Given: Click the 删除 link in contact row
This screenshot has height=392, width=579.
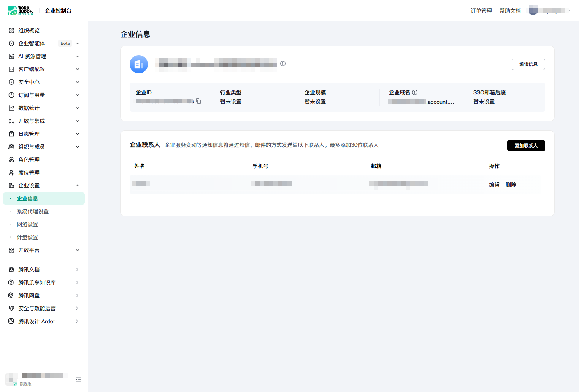Looking at the screenshot, I should (x=511, y=184).
